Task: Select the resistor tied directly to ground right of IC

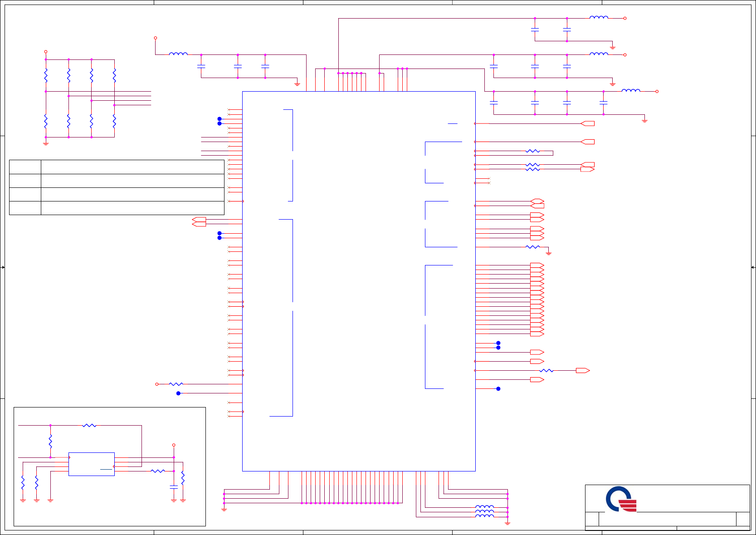Action: click(532, 247)
